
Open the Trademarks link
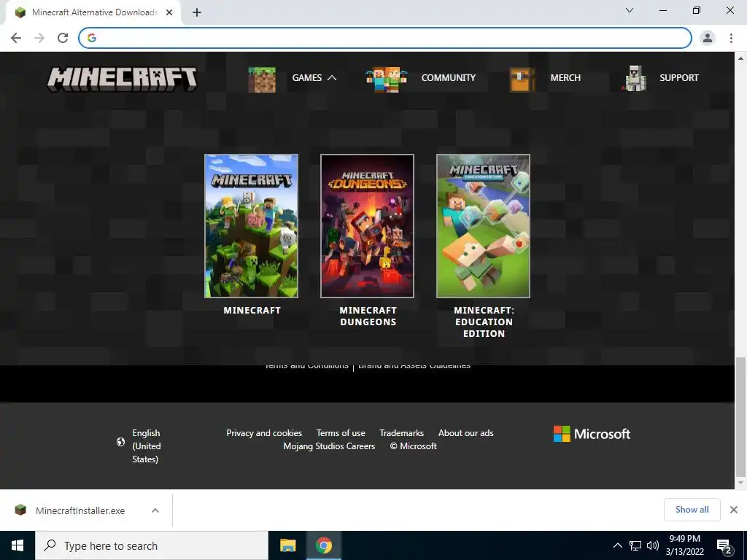tap(402, 433)
